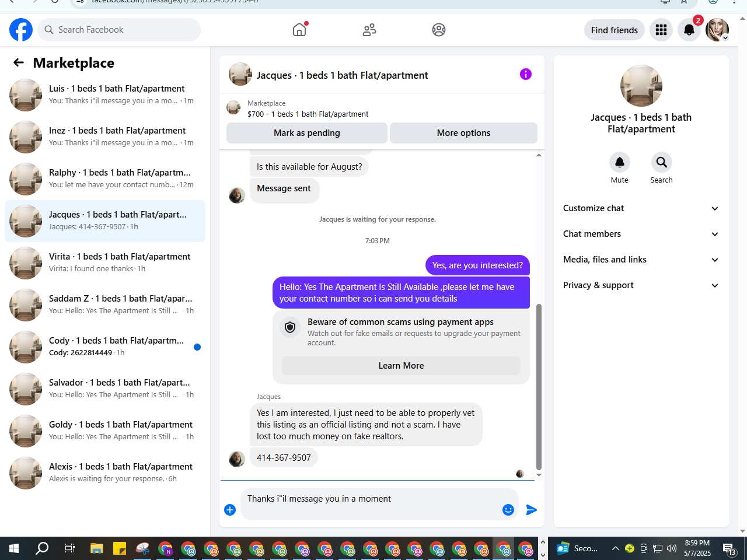Click the Search Facebook field

[x=119, y=30]
